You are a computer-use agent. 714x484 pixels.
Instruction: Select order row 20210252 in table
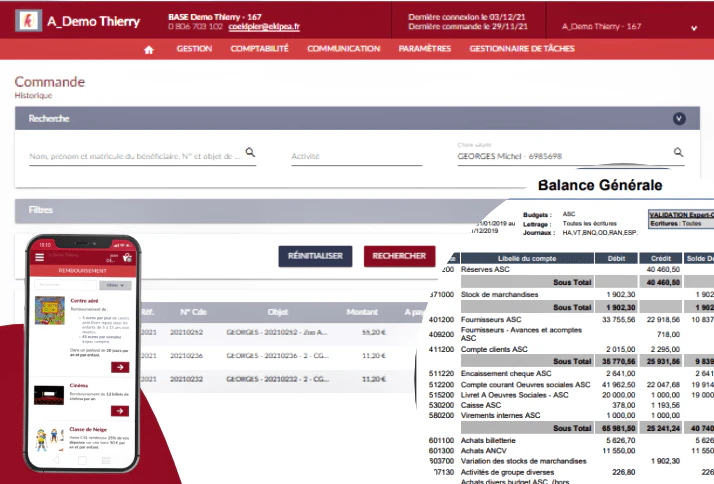tap(278, 332)
